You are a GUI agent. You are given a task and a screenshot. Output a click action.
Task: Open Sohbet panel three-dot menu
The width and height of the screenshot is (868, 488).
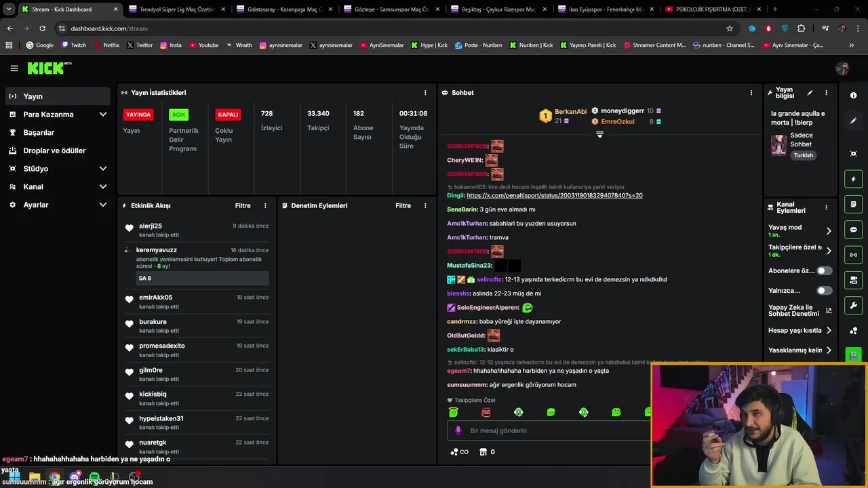(751, 93)
